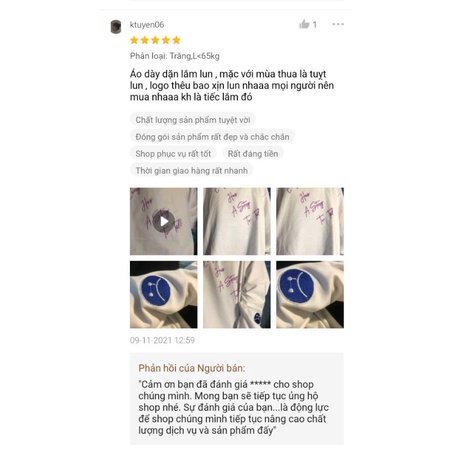Click the 'Phân loại: Trắng,L<65kg' variant text
The width and height of the screenshot is (450, 450).
pos(175,56)
